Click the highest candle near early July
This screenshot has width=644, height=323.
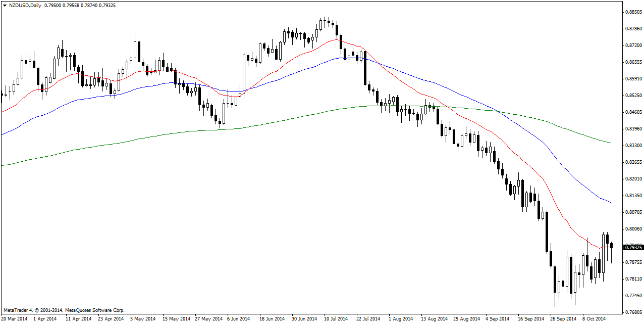coord(322,23)
